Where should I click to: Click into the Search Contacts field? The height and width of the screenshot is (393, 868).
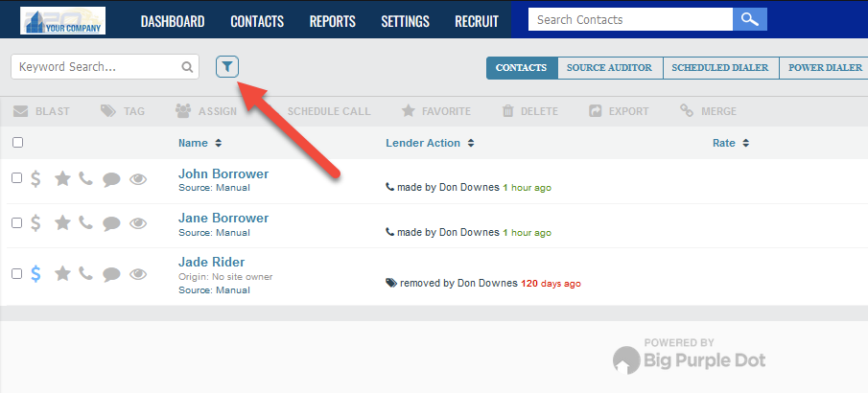point(630,19)
